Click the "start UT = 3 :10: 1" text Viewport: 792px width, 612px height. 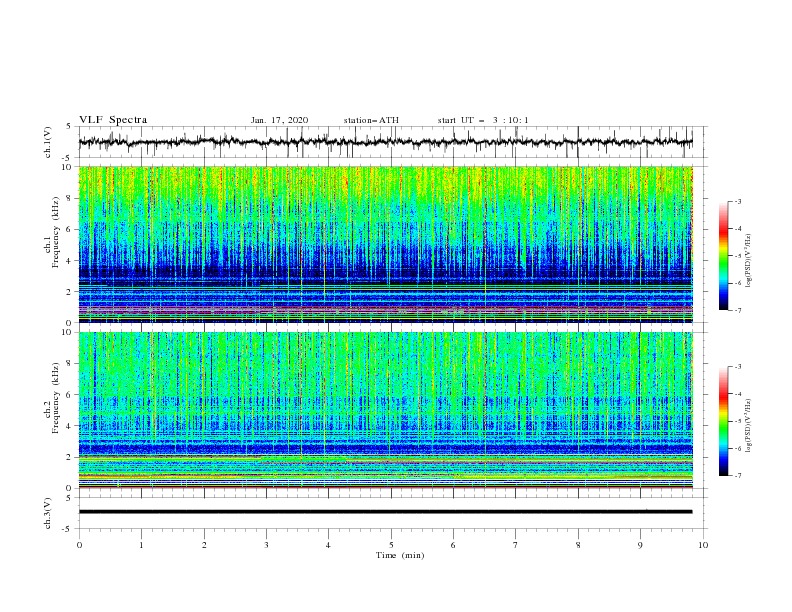click(483, 120)
